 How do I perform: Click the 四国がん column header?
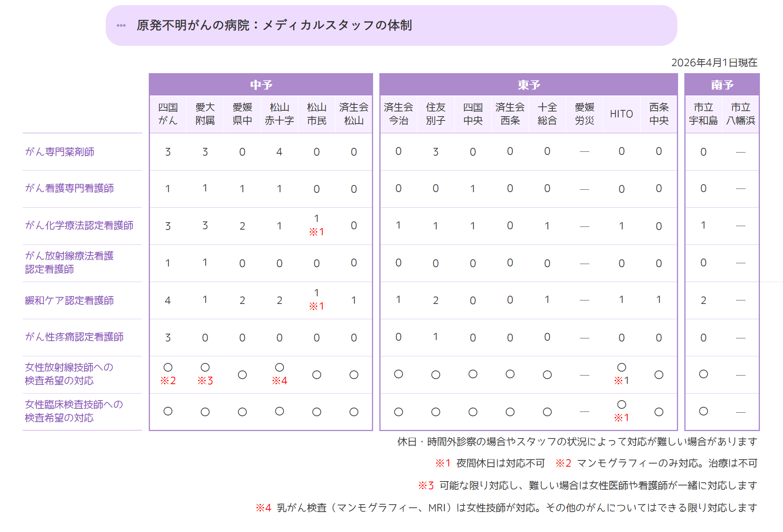pyautogui.click(x=168, y=114)
